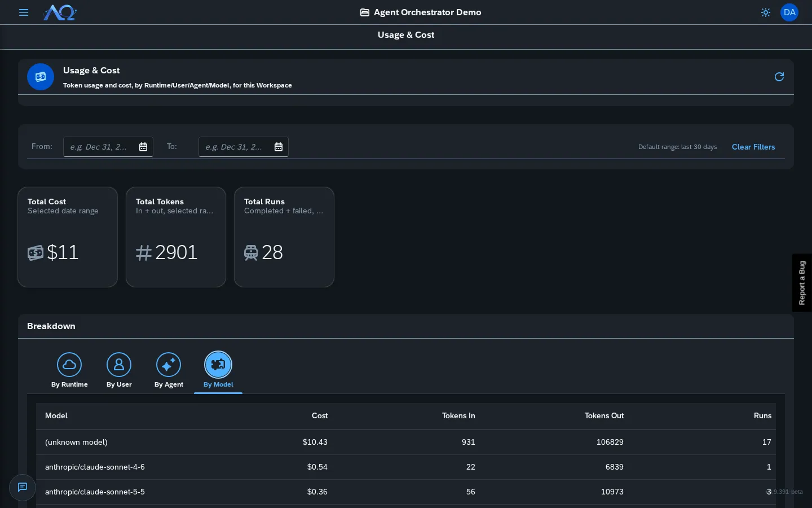Click the hash icon in Total Tokens

(144, 252)
